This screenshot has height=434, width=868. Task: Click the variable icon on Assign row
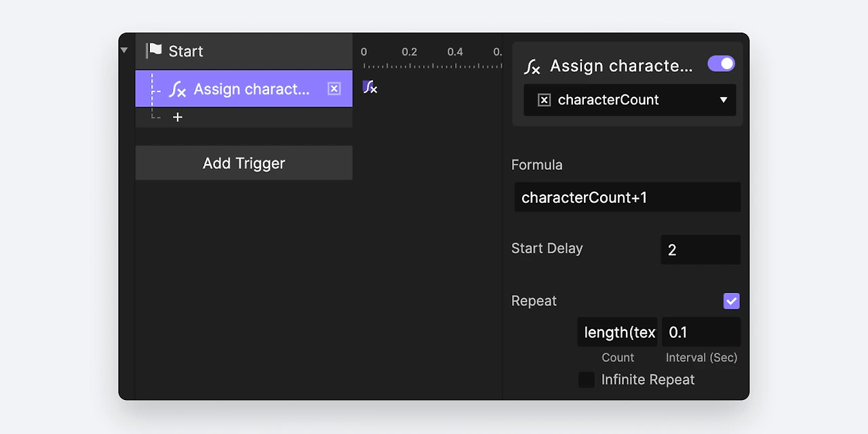point(334,89)
